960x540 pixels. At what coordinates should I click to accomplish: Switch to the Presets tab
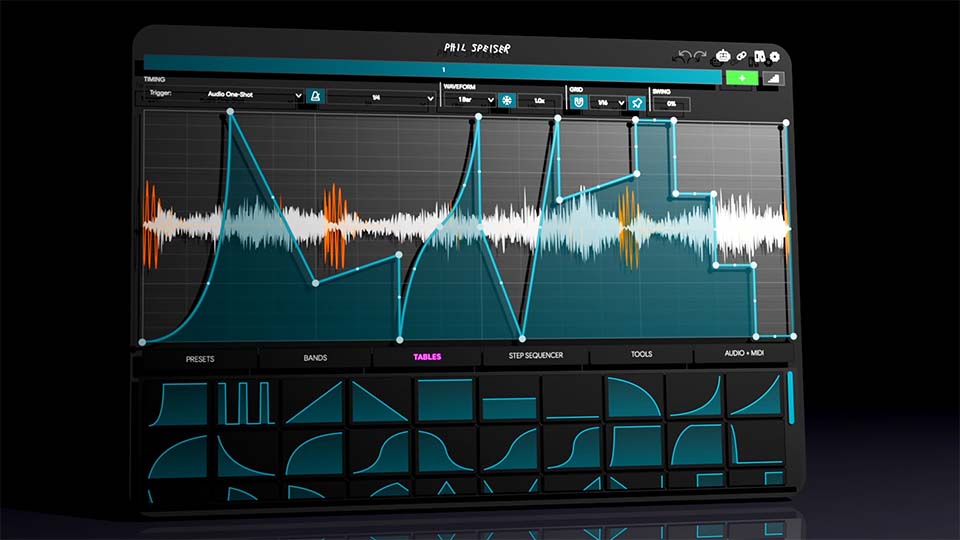199,358
